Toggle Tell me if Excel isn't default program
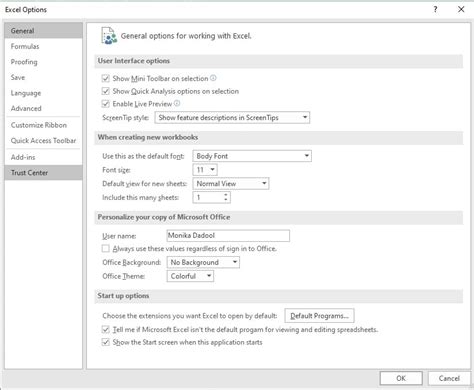Viewport: 474px width, 390px height. click(106, 329)
